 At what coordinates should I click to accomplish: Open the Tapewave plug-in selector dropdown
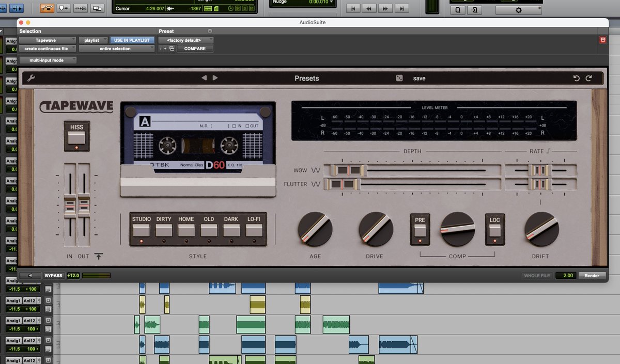[49, 40]
